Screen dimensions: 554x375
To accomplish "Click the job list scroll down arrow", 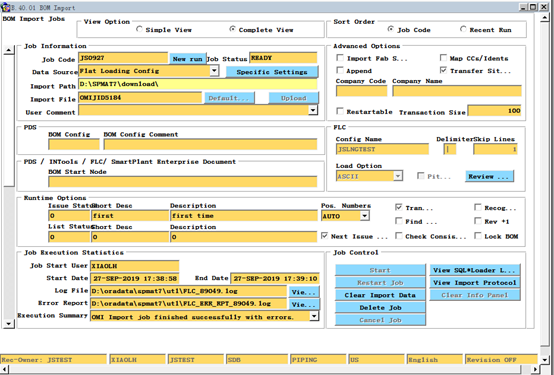I will (x=8, y=323).
